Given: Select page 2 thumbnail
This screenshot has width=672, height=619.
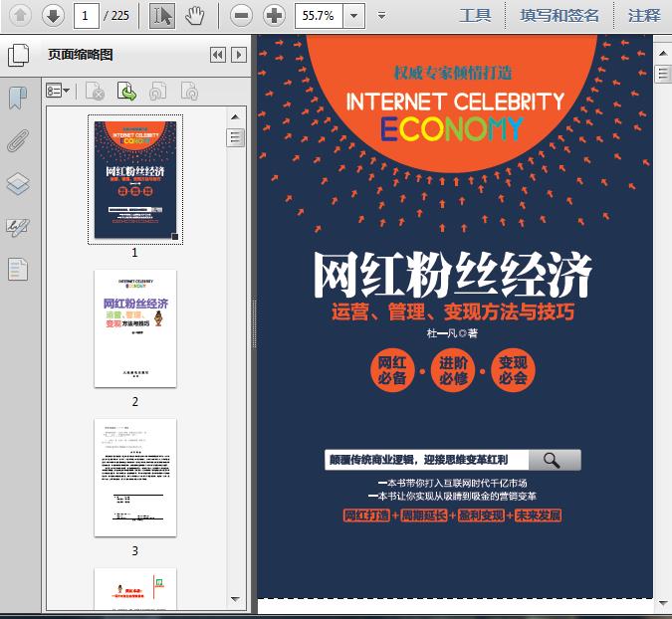Looking at the screenshot, I should (135, 328).
